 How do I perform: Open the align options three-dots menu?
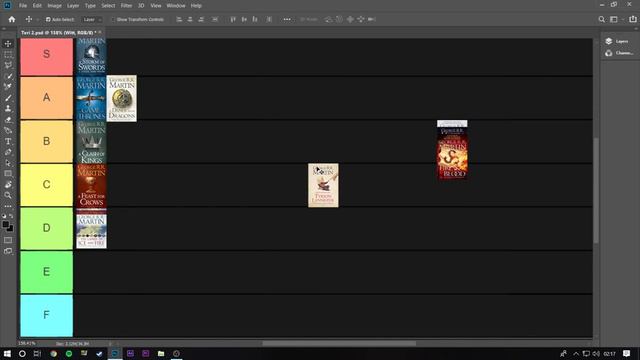tap(287, 19)
